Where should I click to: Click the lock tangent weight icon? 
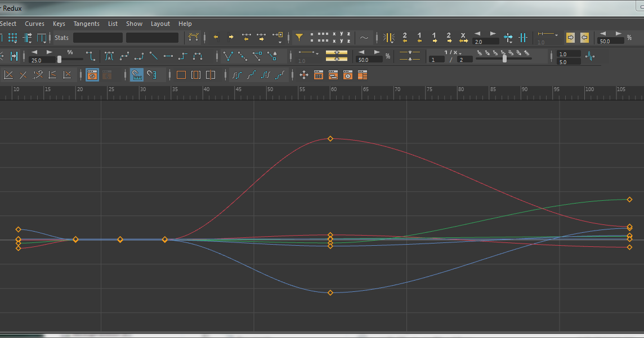coord(272,55)
